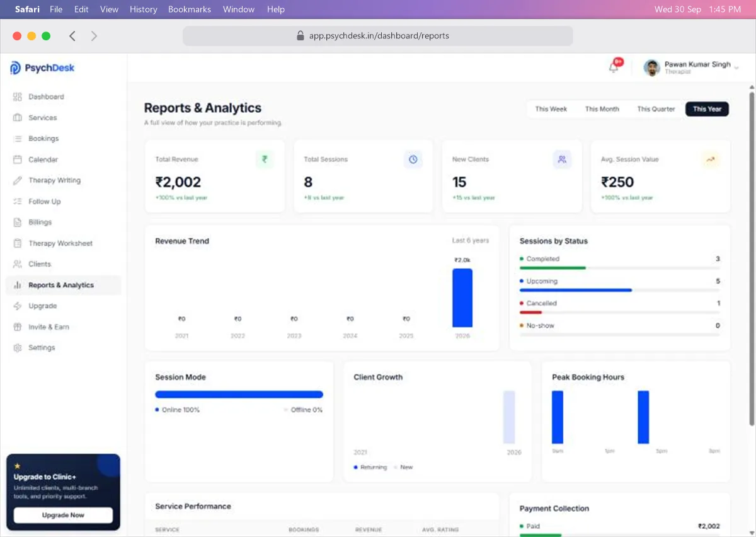Click the clock icon on Total Sessions card

click(x=413, y=159)
